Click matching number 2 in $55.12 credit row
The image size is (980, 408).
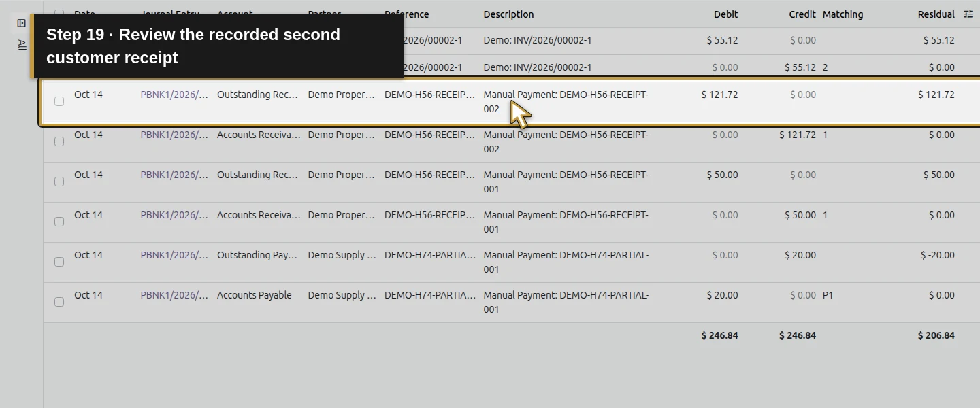(826, 67)
